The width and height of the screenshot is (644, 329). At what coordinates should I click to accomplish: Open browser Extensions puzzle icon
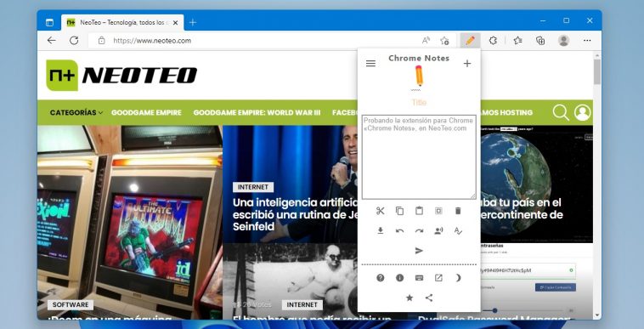(494, 41)
